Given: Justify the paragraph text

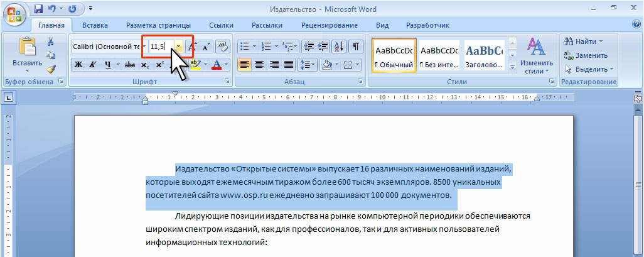Looking at the screenshot, I should pos(289,65).
